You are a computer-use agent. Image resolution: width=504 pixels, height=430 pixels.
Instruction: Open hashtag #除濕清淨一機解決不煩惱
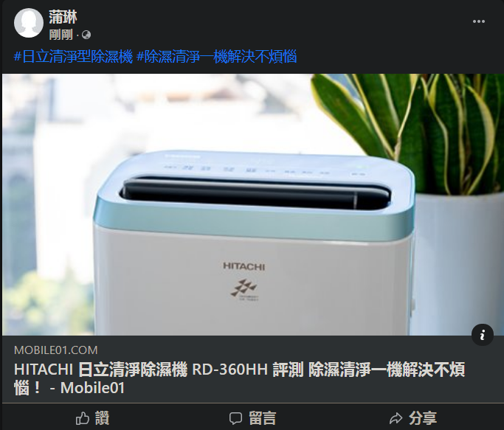[216, 57]
